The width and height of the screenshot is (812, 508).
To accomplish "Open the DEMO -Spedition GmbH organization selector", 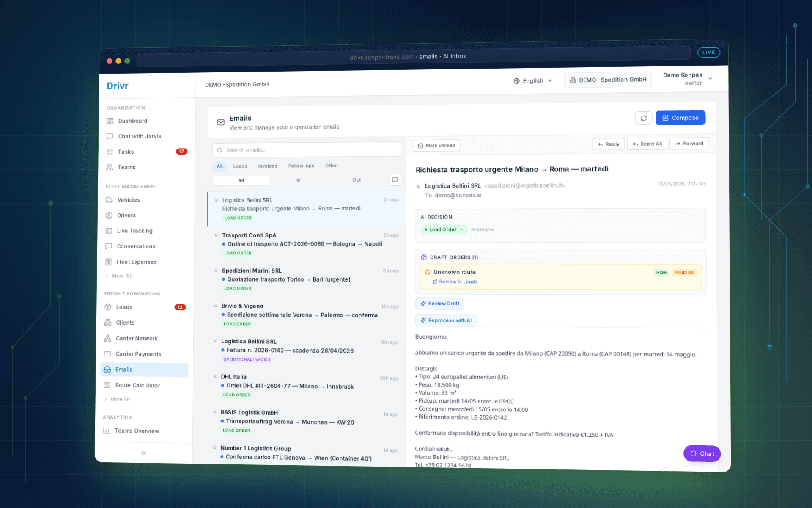I will pyautogui.click(x=608, y=80).
